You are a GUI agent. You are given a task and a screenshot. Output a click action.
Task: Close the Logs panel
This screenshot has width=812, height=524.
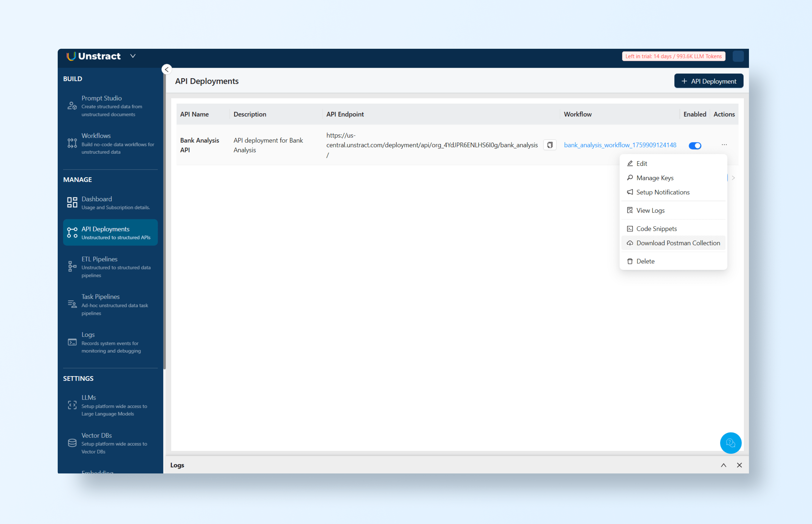point(739,465)
